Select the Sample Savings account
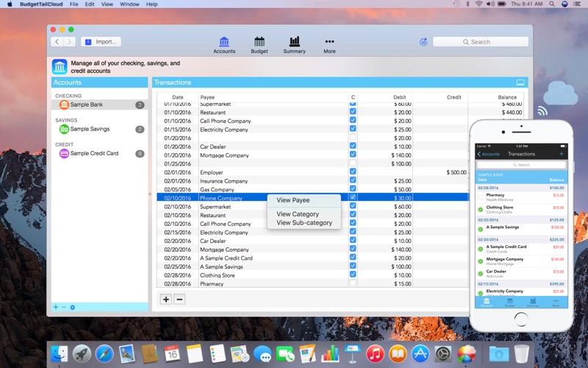The width and height of the screenshot is (588, 368). (x=99, y=130)
